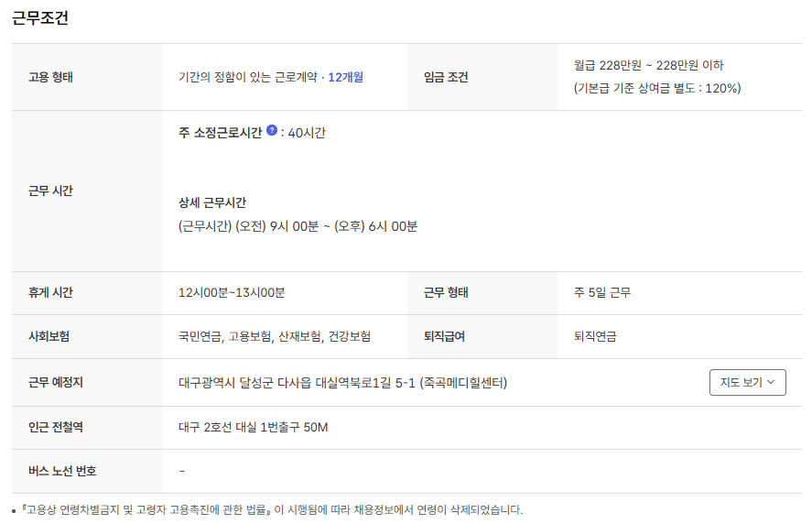Image resolution: width=812 pixels, height=524 pixels.
Task: Click the 인근 전철역 label cell
Action: tap(87, 427)
